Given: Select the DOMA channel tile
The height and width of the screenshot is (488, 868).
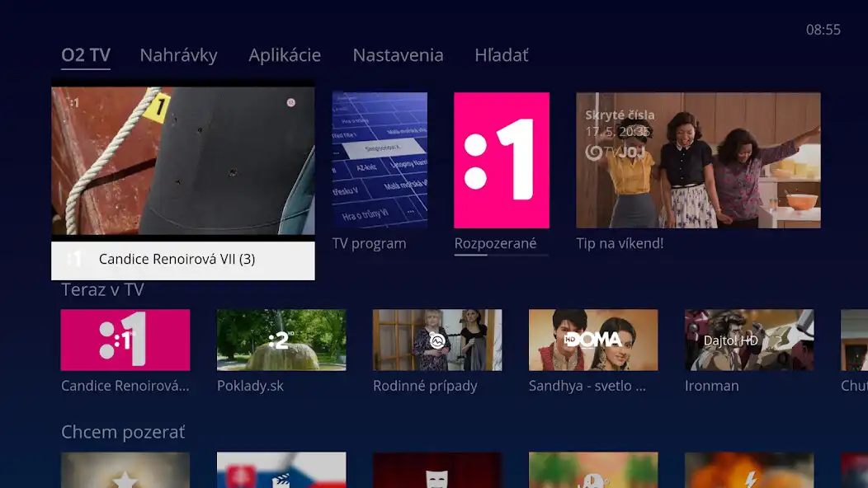Looking at the screenshot, I should [x=593, y=340].
